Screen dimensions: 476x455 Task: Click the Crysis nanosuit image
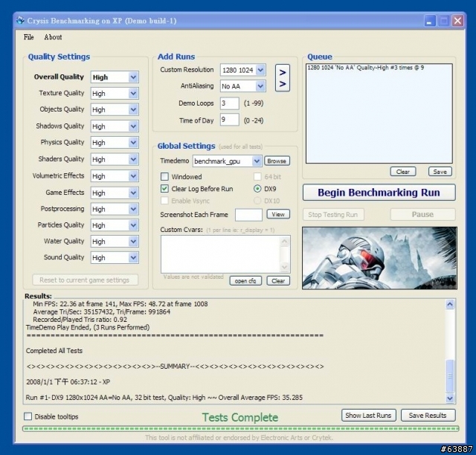point(379,258)
